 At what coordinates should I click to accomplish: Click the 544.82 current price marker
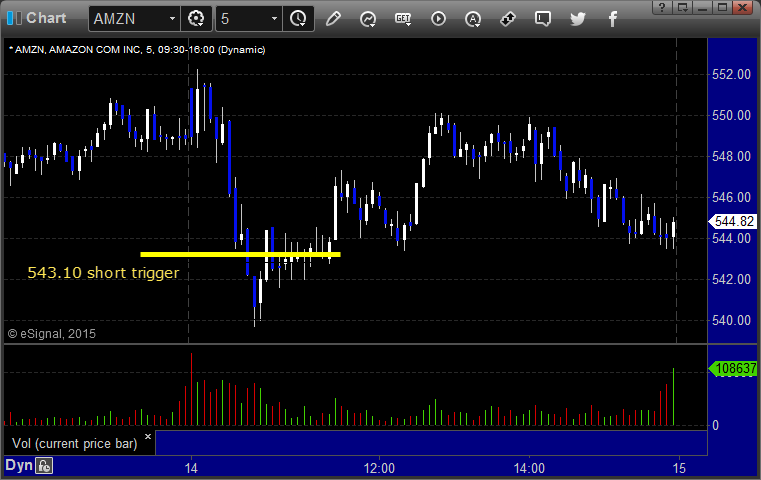pos(733,222)
